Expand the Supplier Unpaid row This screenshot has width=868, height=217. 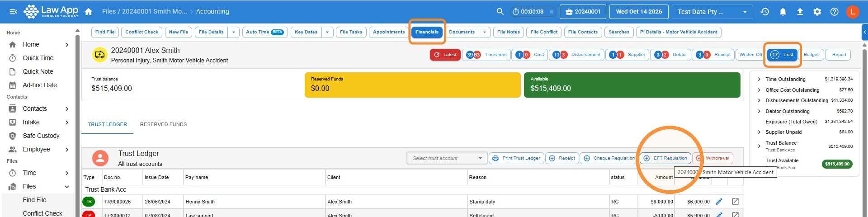[x=759, y=132]
